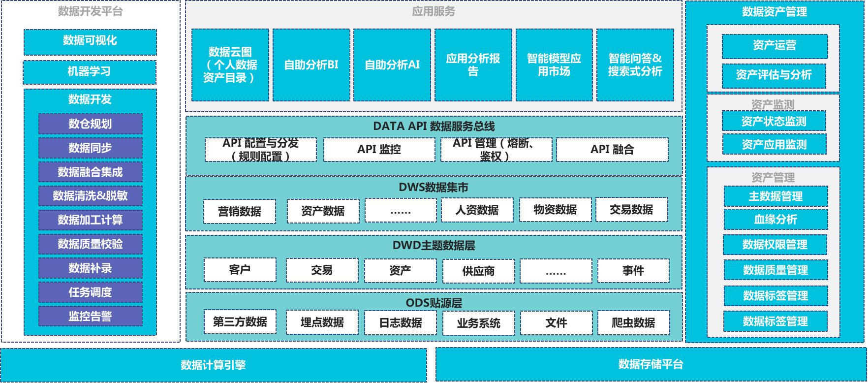The height and width of the screenshot is (383, 868).
Task: Click the 日志数据 source box
Action: click(x=401, y=323)
